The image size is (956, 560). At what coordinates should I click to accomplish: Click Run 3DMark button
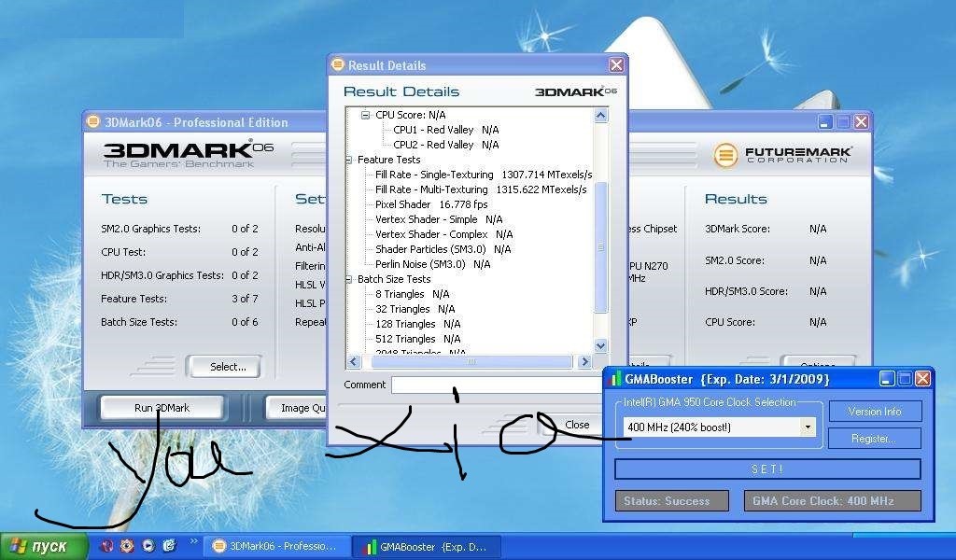[x=162, y=408]
